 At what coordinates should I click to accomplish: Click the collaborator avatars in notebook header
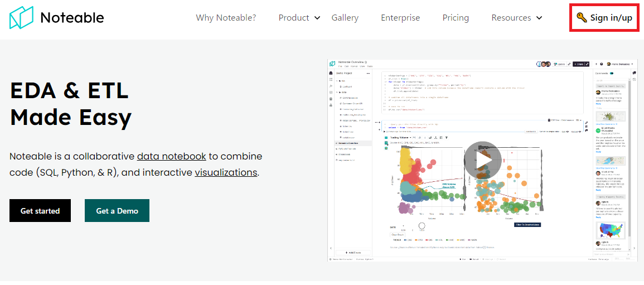[x=544, y=64]
